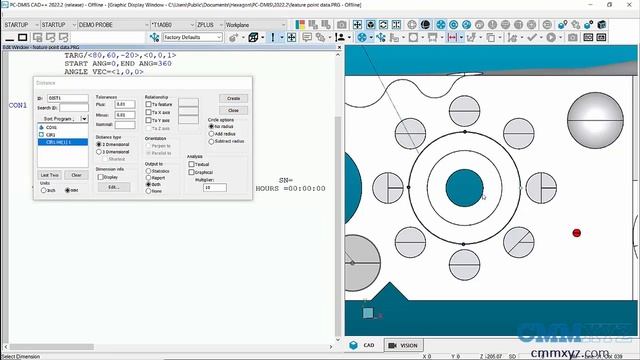Click the blue exclamation mark icon
This screenshot has height=360, width=640.
(273, 38)
